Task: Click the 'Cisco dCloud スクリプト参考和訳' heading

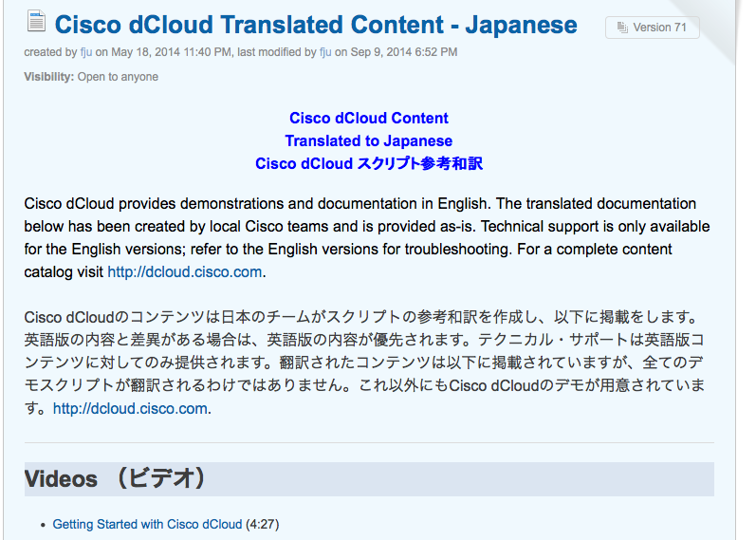Action: click(369, 164)
